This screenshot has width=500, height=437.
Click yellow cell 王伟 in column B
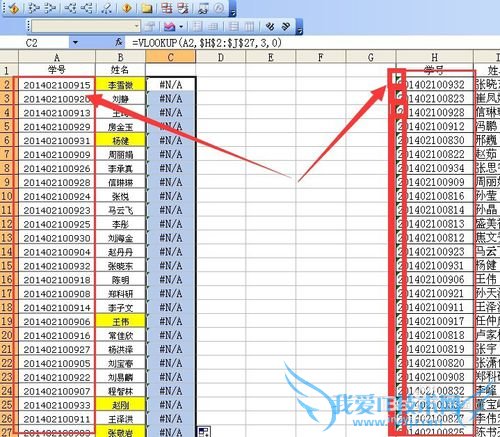point(121,321)
